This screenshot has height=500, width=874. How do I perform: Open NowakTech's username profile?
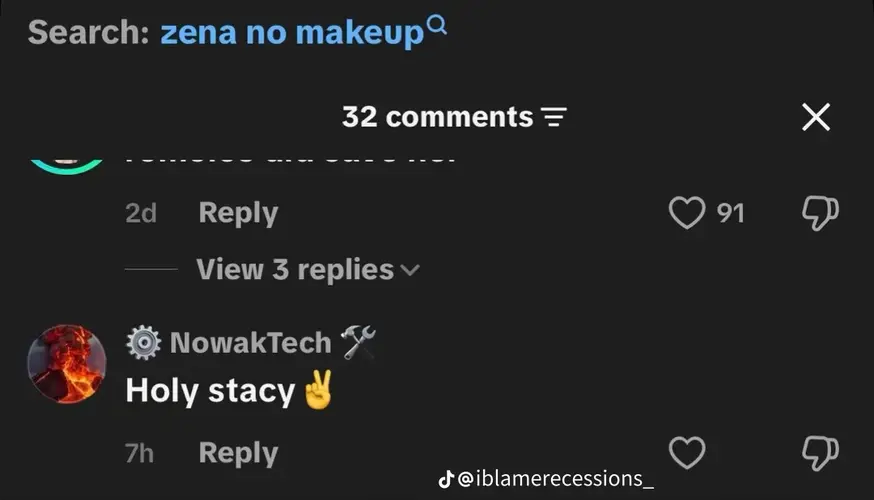point(251,342)
